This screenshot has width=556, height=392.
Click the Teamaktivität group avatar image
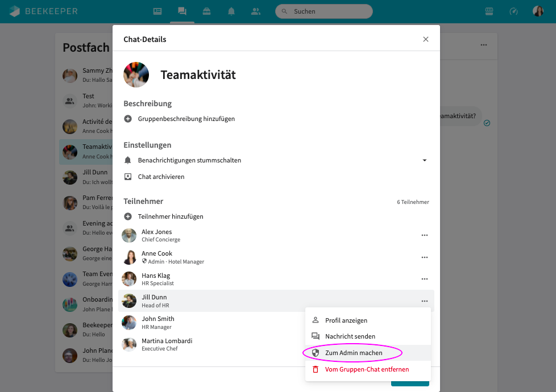(136, 75)
